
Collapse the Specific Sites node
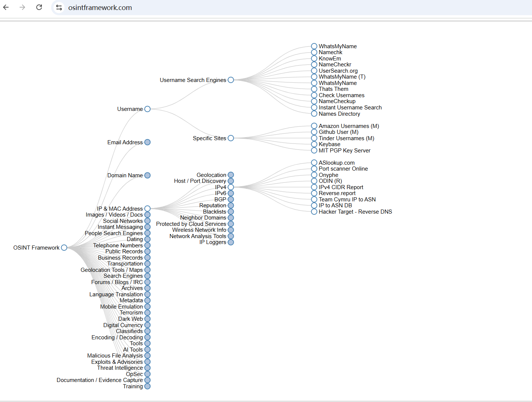tap(231, 138)
